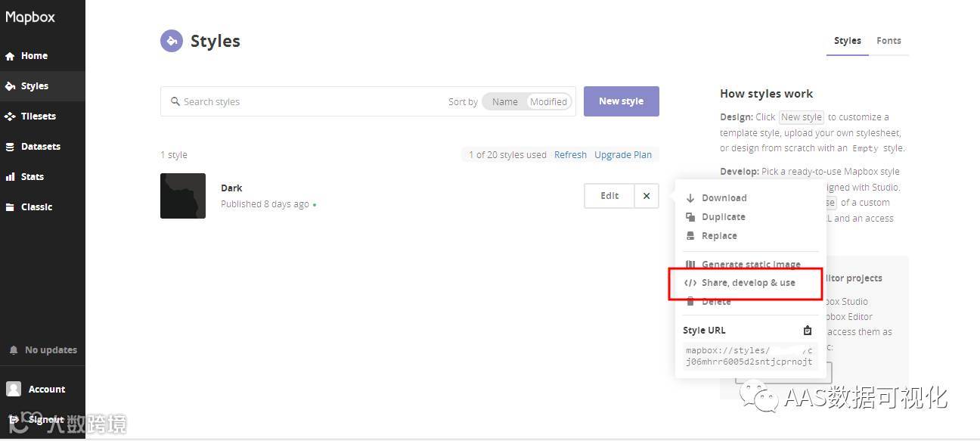Screen dimensions: 980x441
Task: Click the Replace icon in menu
Action: point(690,236)
